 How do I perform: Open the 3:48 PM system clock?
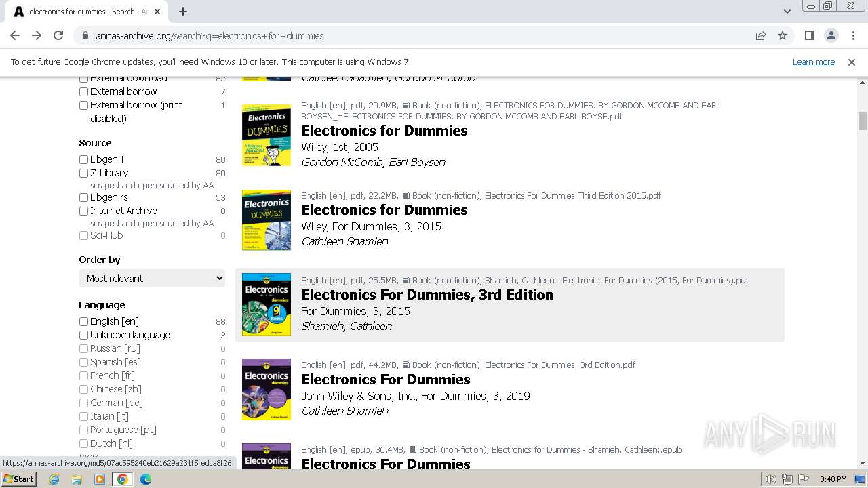click(833, 479)
